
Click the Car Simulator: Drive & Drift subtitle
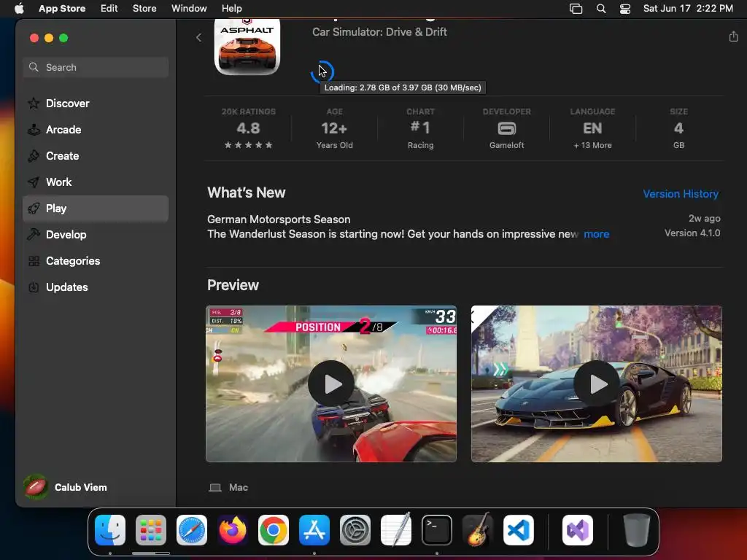pyautogui.click(x=379, y=32)
